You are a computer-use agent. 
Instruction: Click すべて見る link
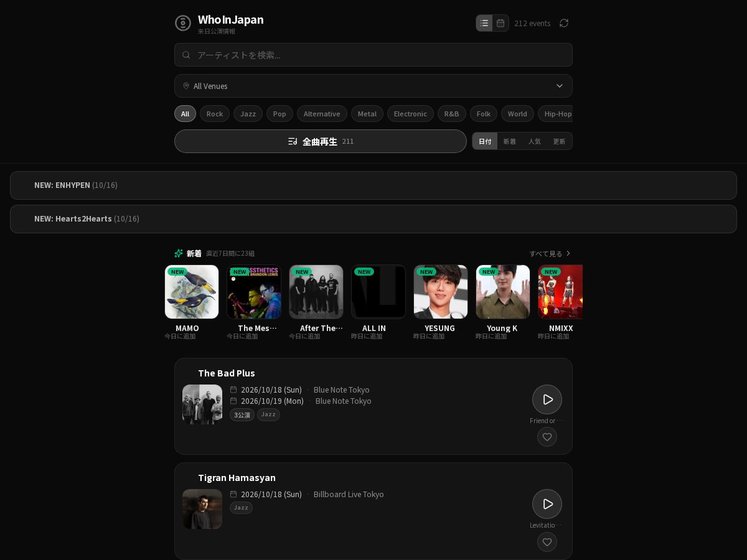pos(550,254)
